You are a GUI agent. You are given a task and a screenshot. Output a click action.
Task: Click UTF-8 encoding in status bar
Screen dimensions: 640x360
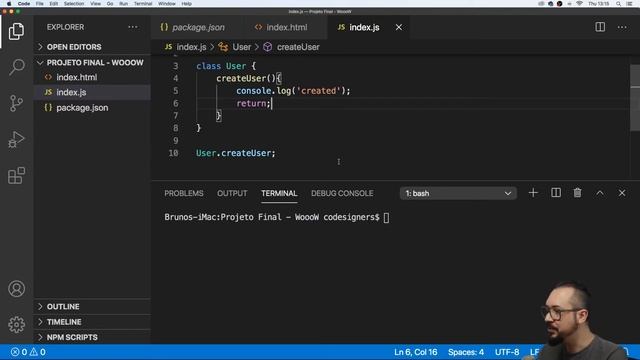tap(507, 352)
